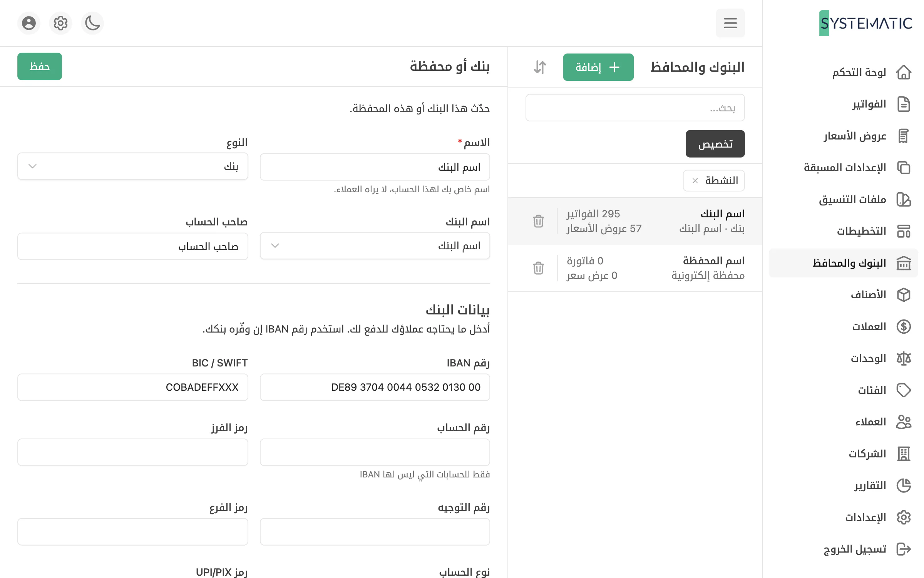
Task: Open settings gear icon in top bar
Action: [60, 23]
